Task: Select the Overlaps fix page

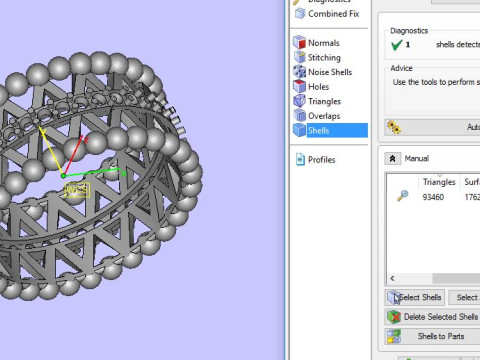Action: 324,116
